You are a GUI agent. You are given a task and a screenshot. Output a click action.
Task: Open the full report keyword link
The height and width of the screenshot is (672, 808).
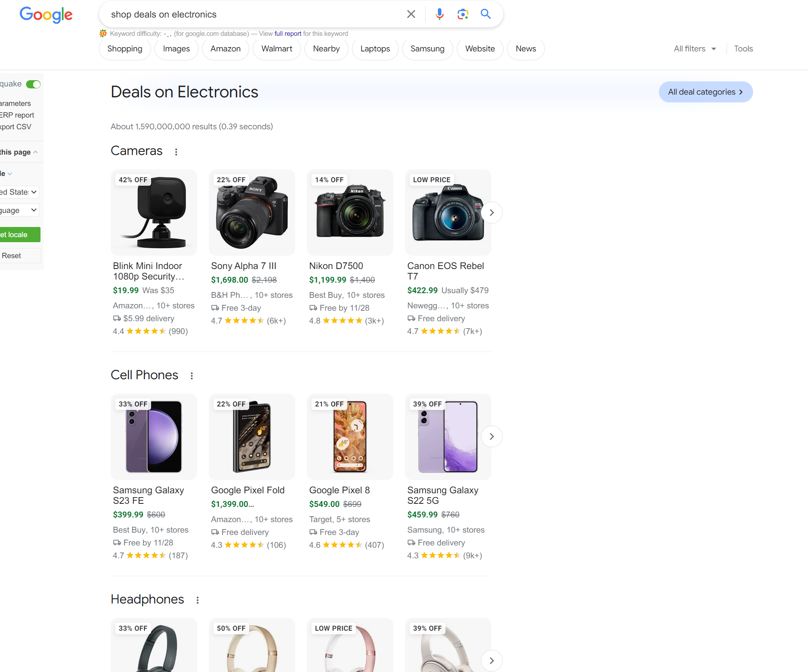288,34
